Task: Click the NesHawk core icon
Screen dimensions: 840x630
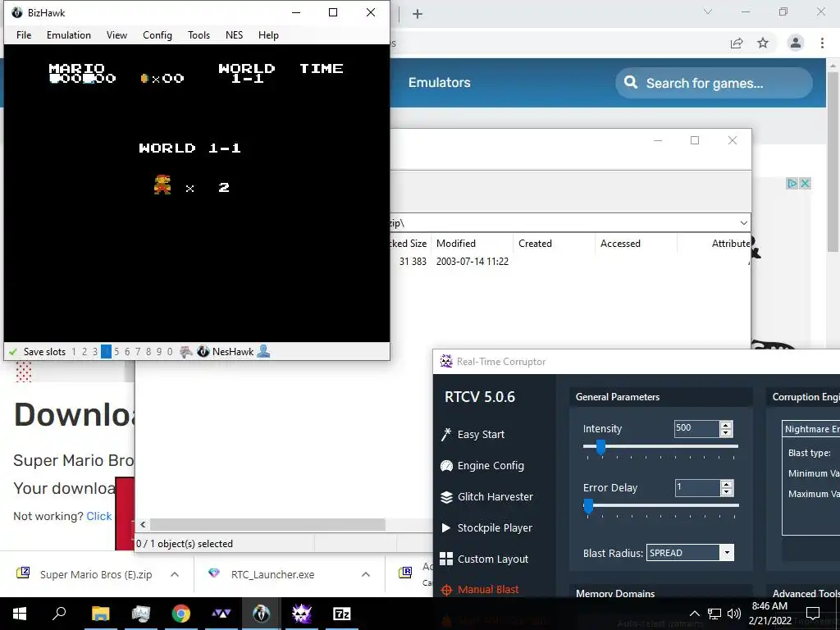Action: click(203, 351)
